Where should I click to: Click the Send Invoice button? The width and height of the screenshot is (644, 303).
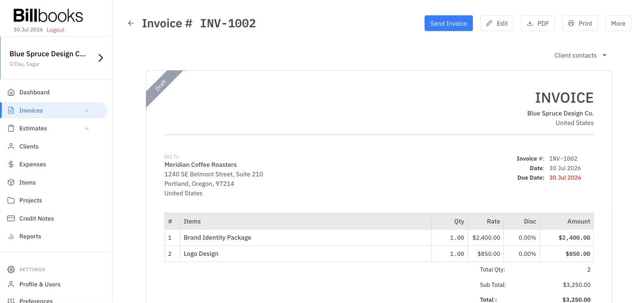click(448, 24)
